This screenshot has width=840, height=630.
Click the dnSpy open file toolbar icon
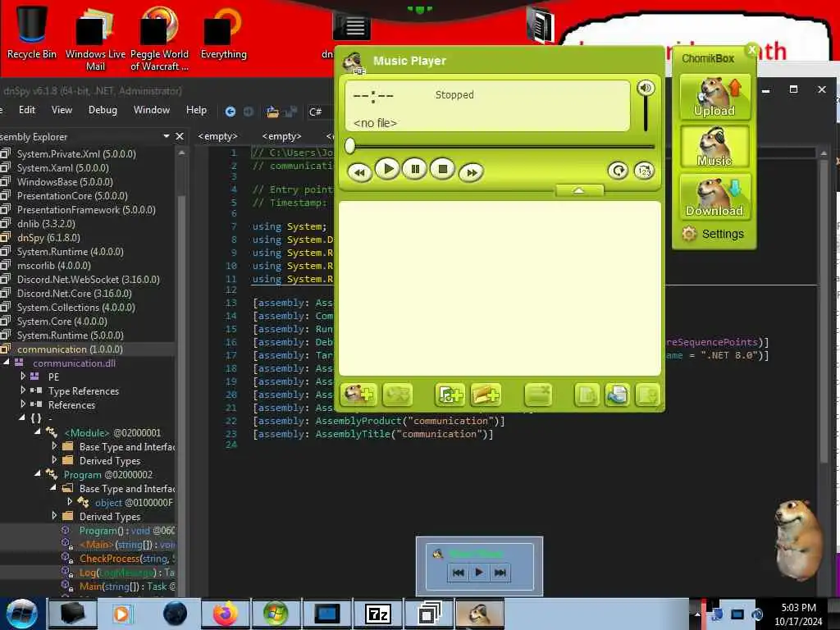272,112
